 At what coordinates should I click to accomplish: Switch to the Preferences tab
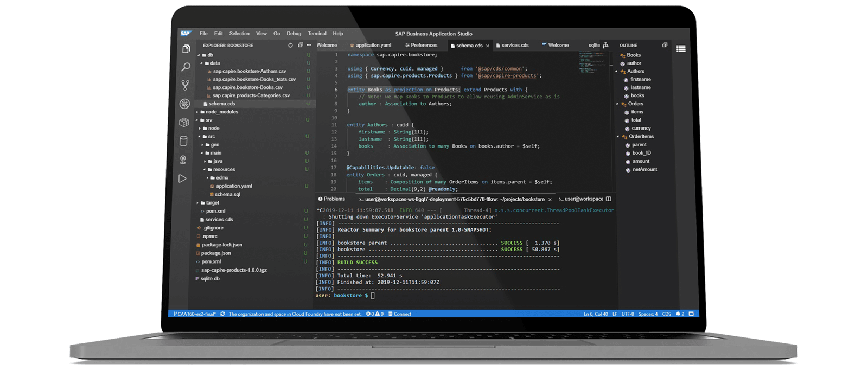click(x=421, y=46)
